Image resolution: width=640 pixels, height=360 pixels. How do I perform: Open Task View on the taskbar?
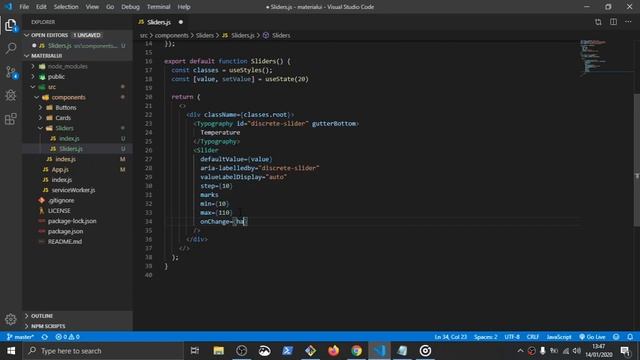pyautogui.click(x=195, y=351)
